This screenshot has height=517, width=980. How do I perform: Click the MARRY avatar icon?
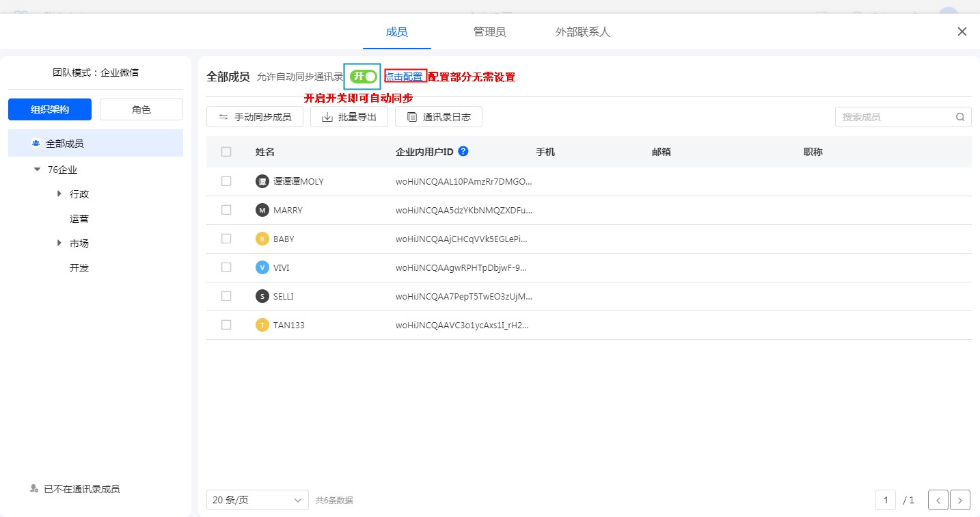pyautogui.click(x=262, y=211)
